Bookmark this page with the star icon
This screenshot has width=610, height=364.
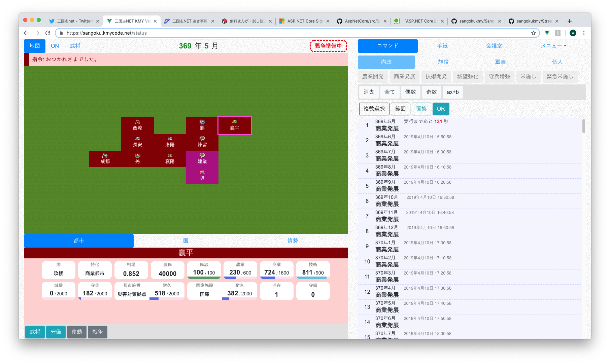pos(534,33)
